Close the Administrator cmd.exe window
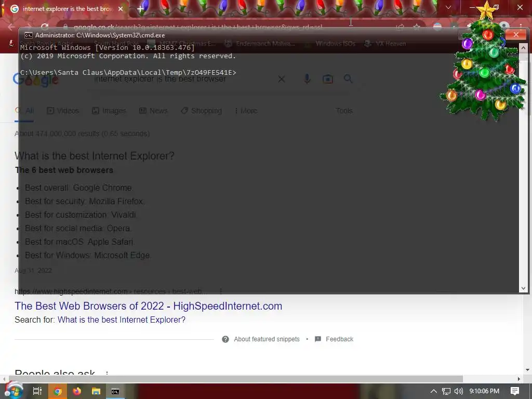Screen dimensions: 532x399 click(x=516, y=35)
